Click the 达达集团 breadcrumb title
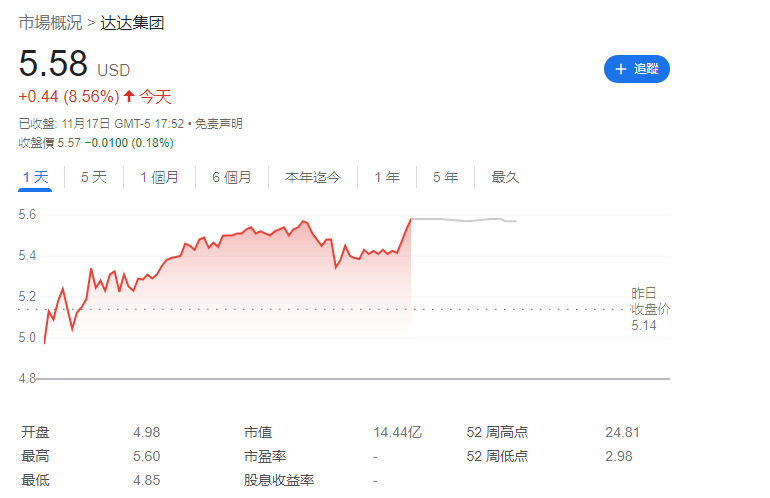This screenshot has height=498, width=770. click(132, 23)
